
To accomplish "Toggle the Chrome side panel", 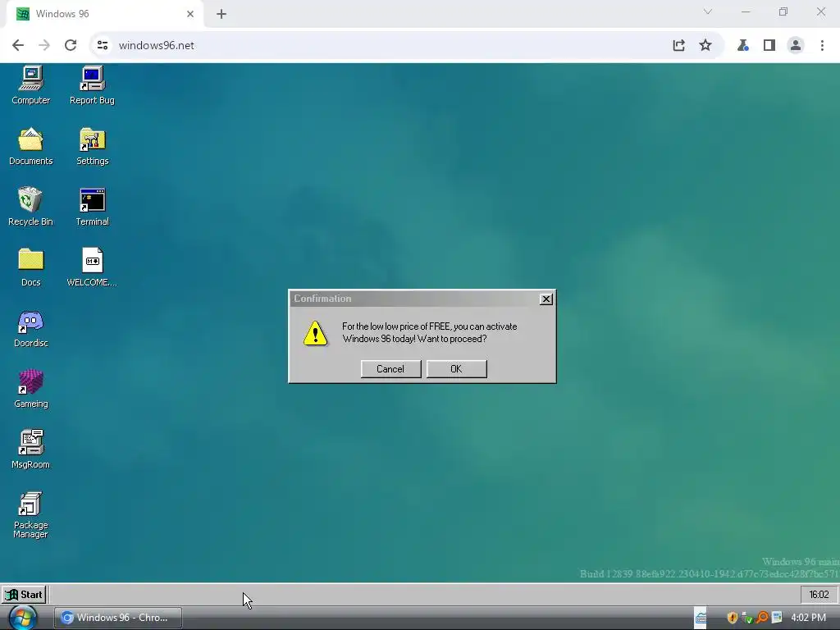I will click(769, 45).
